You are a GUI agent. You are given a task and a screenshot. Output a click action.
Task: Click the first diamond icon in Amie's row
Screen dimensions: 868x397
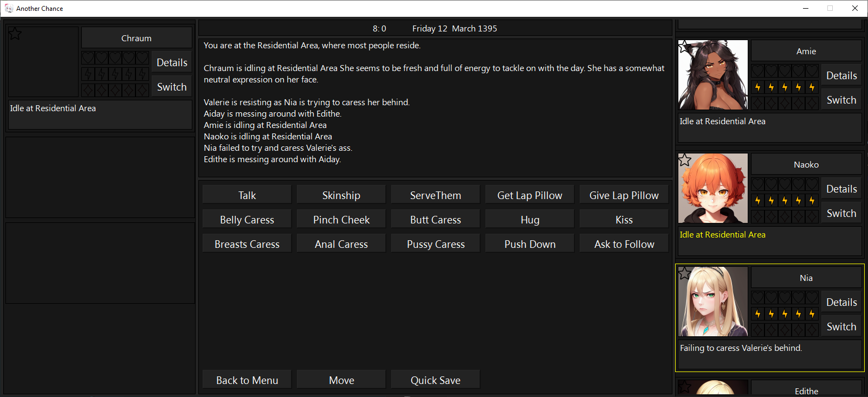click(x=758, y=103)
